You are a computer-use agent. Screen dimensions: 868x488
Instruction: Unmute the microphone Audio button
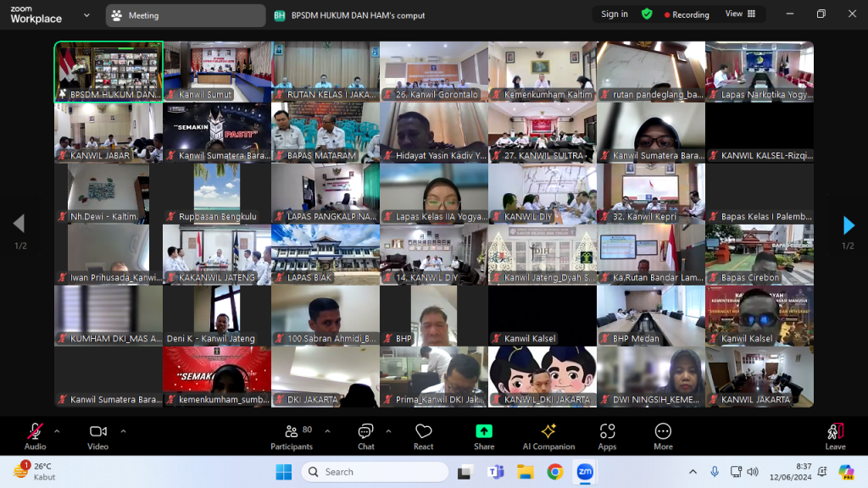point(35,435)
